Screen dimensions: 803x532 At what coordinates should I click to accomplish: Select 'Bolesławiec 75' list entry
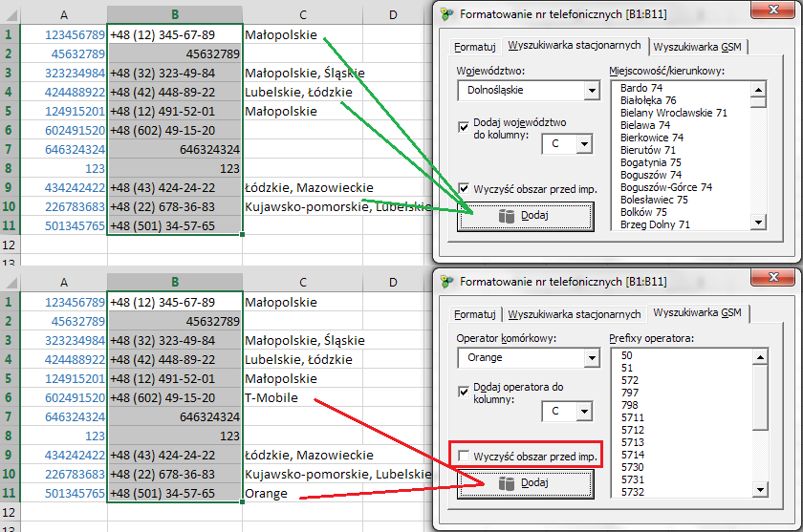654,200
